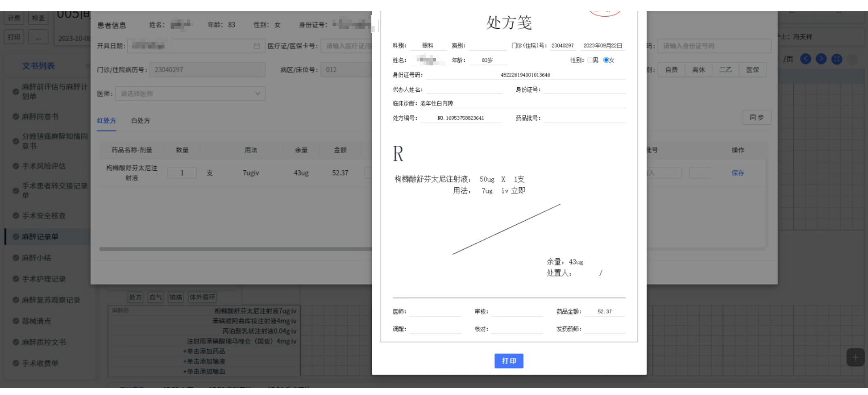This screenshot has height=395, width=868.
Task: Select the 医保 fee type option
Action: click(752, 70)
